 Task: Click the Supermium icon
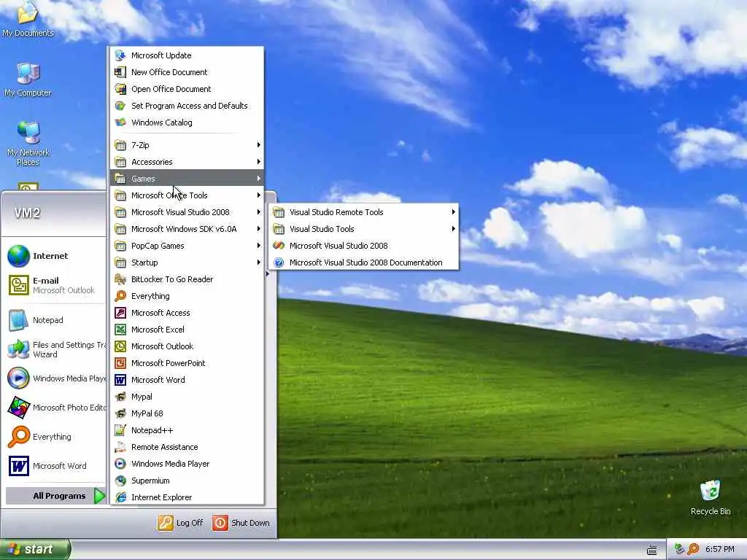(120, 481)
